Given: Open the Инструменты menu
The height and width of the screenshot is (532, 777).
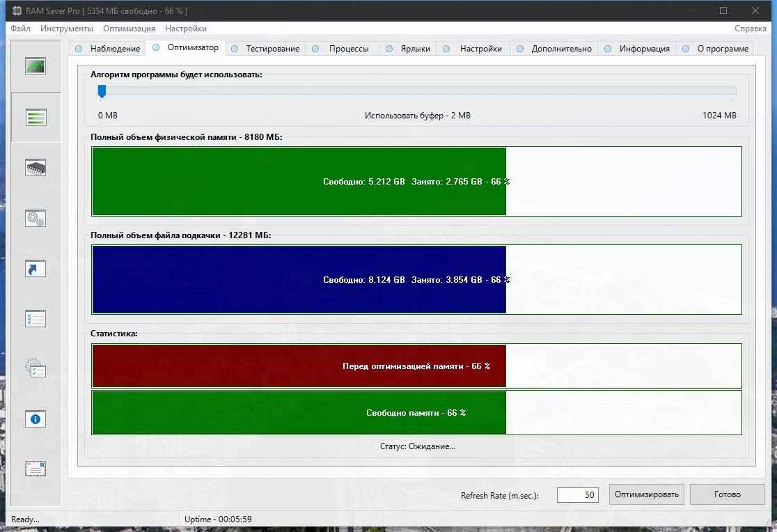Looking at the screenshot, I should tap(67, 29).
